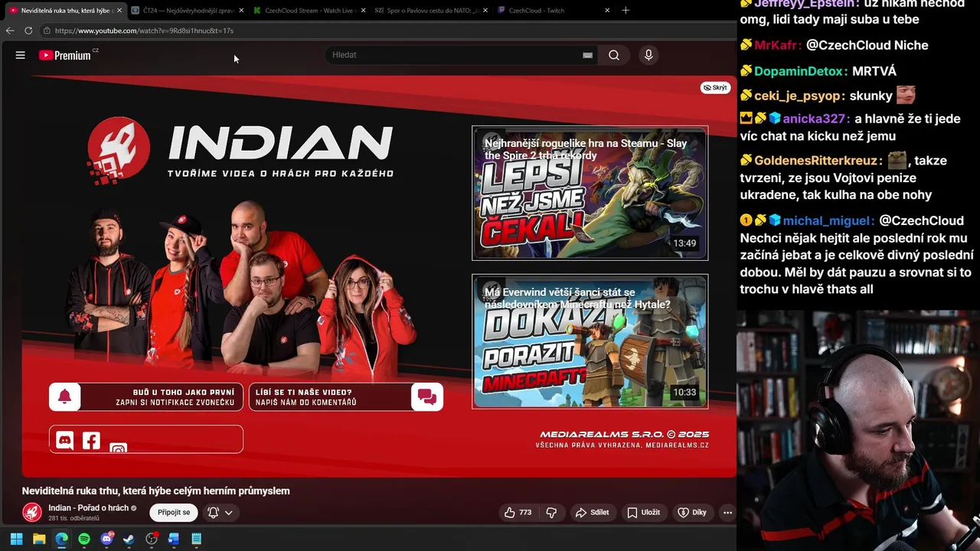
Task: Open Everwind vs Minecraft suggested video
Action: 590,341
